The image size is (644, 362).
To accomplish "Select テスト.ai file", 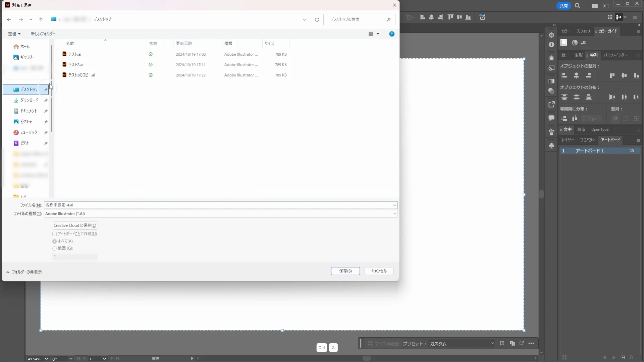I will [74, 54].
